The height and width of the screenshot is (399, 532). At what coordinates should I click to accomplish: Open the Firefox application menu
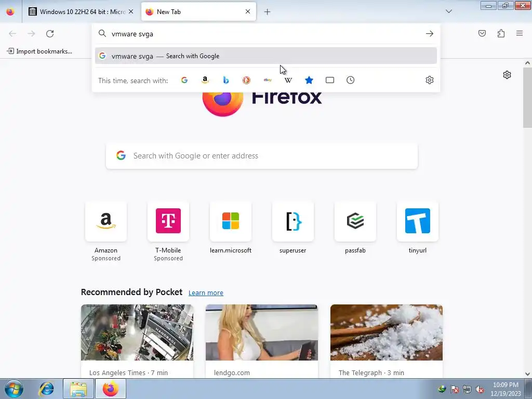tap(520, 33)
